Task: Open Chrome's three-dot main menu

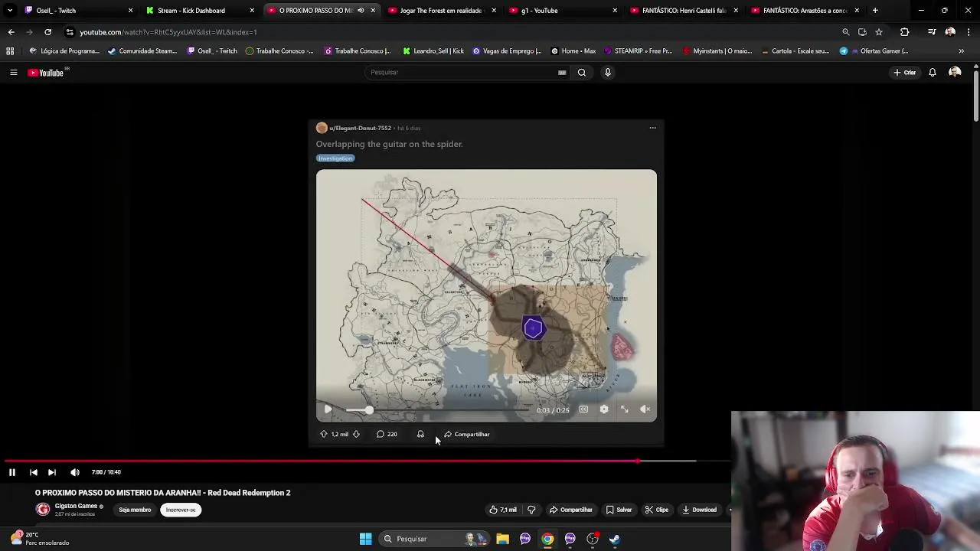Action: point(968,32)
